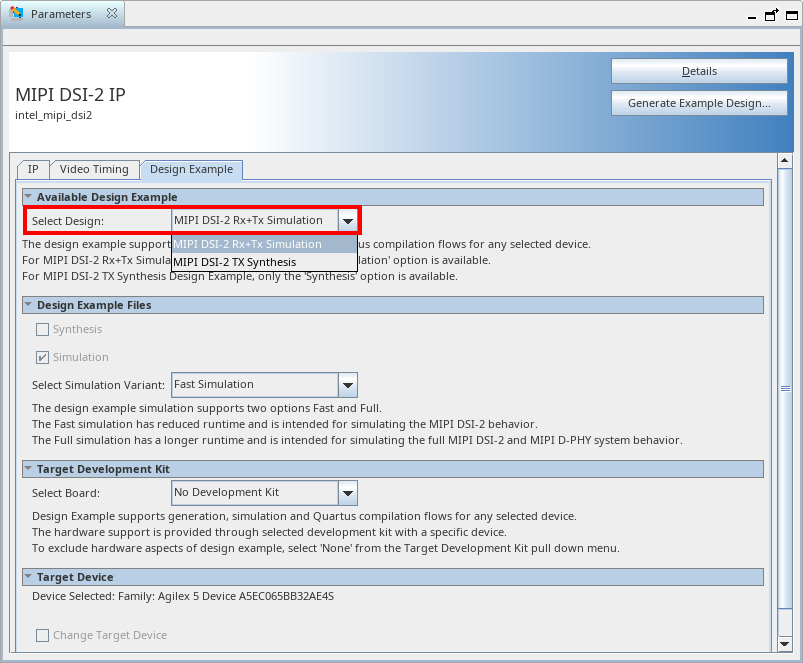This screenshot has width=803, height=663.
Task: Detach the Parameters panel window
Action: pos(772,15)
